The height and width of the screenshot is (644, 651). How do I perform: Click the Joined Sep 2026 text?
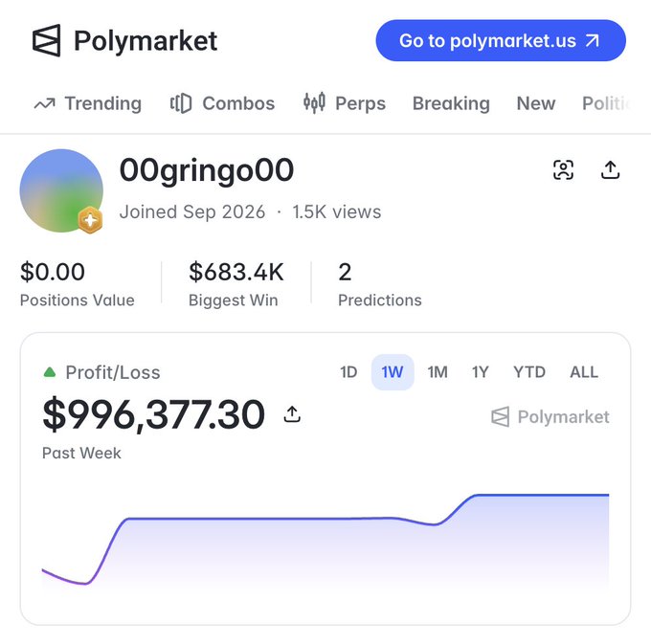[x=192, y=212]
